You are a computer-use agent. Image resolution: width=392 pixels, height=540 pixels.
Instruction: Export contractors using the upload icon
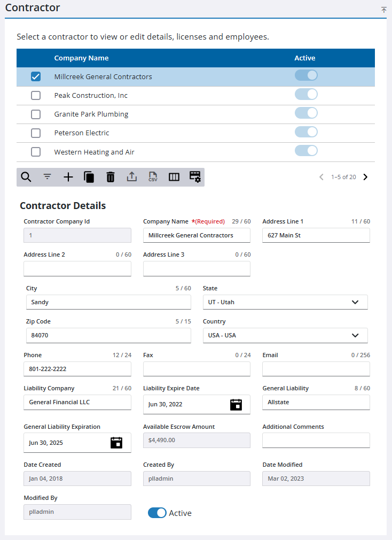point(131,176)
